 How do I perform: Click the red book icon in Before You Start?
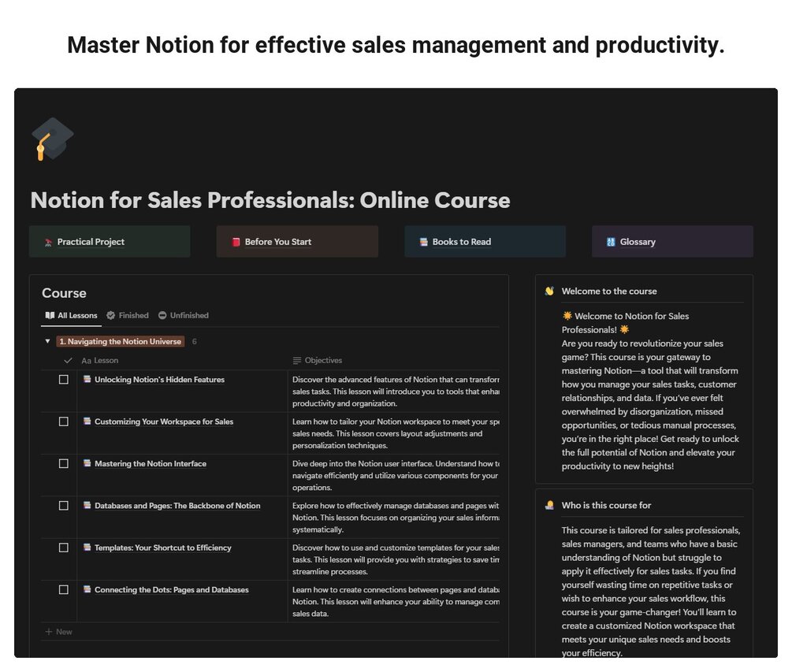tap(236, 242)
